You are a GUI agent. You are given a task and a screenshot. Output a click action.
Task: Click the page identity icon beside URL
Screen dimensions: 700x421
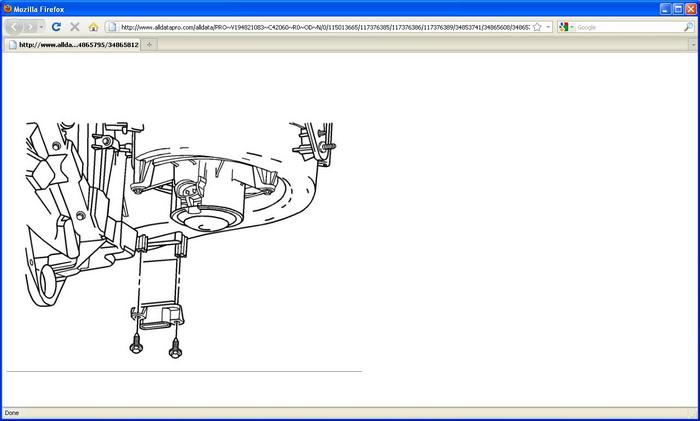coord(112,27)
